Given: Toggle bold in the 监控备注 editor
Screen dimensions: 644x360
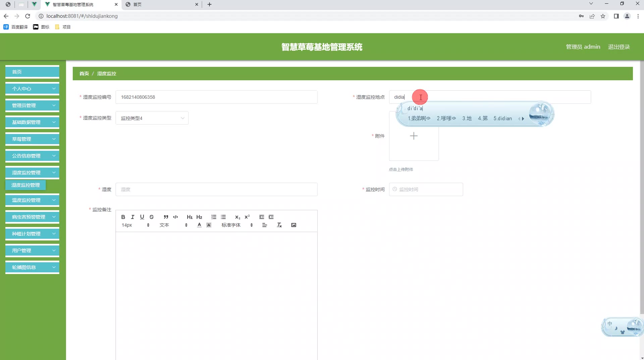Looking at the screenshot, I should (x=123, y=217).
